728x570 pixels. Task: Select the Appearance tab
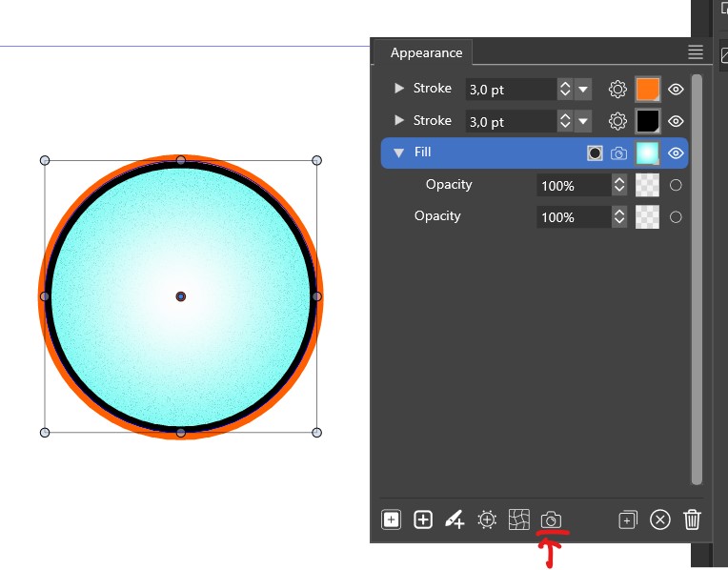(426, 53)
